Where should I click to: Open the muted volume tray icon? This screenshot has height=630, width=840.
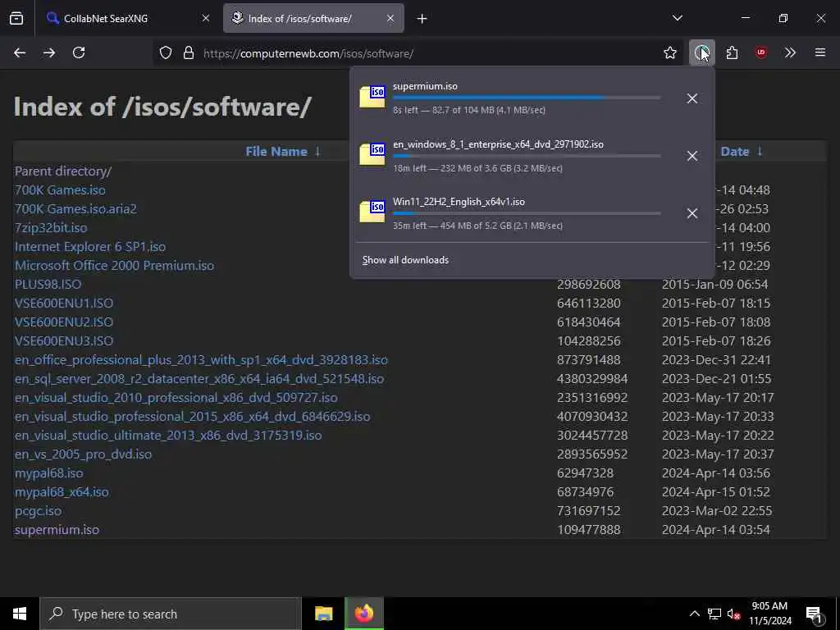(734, 614)
